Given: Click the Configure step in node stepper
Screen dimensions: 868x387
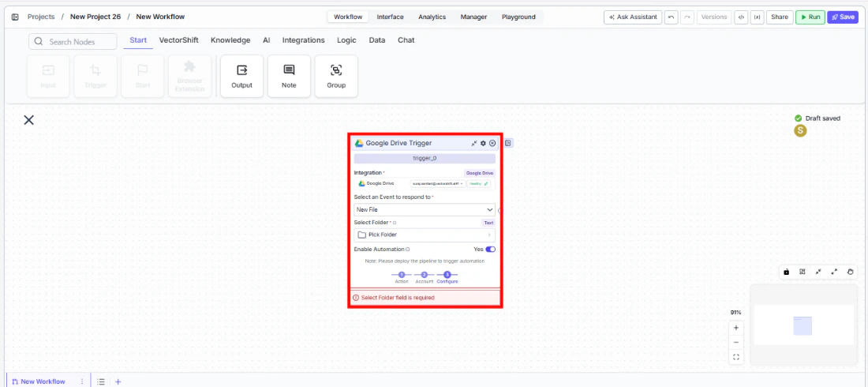Looking at the screenshot, I should click(447, 277).
